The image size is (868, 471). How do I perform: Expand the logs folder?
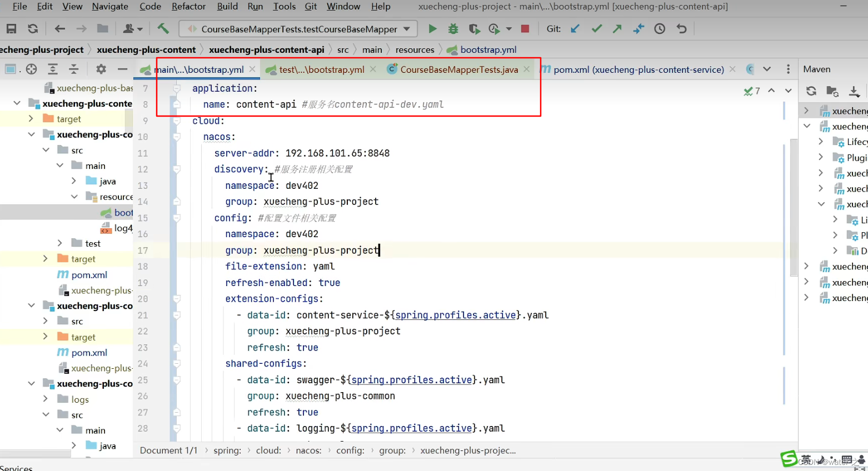pos(46,399)
